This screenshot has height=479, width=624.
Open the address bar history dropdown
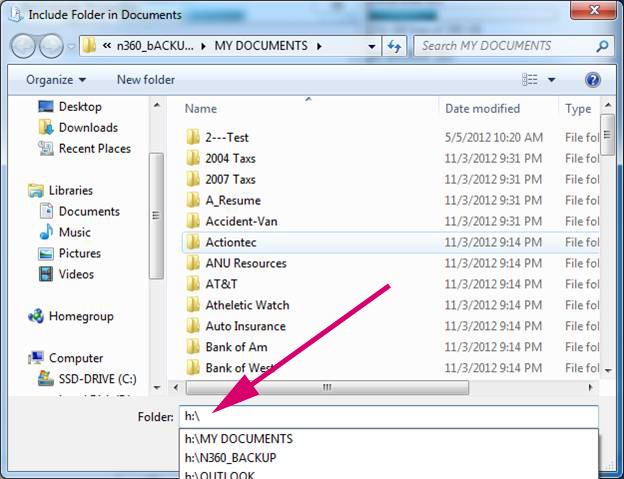[371, 46]
